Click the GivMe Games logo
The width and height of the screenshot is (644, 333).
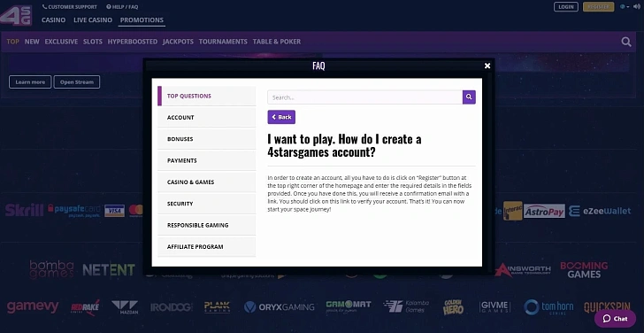click(494, 306)
